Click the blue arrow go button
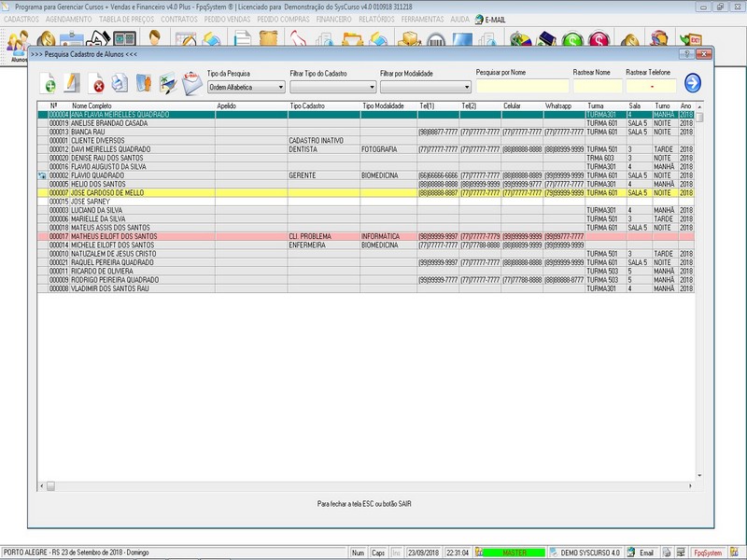This screenshot has height=560, width=747. [693, 83]
